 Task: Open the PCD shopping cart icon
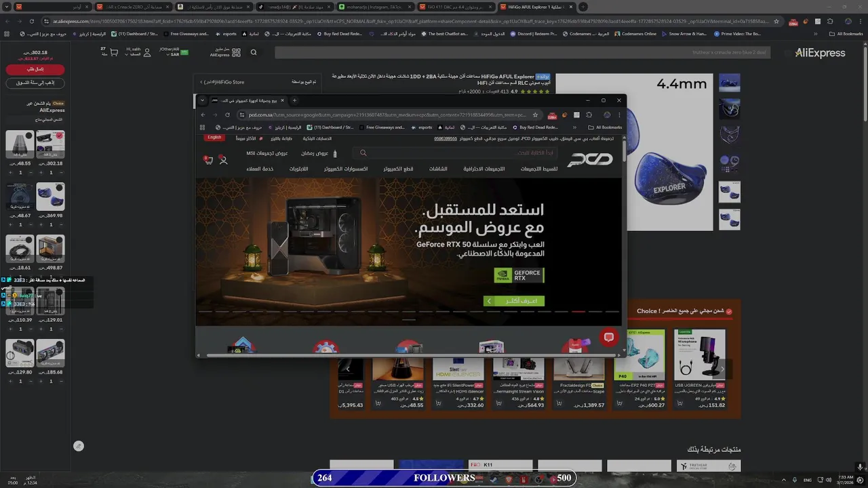click(208, 160)
